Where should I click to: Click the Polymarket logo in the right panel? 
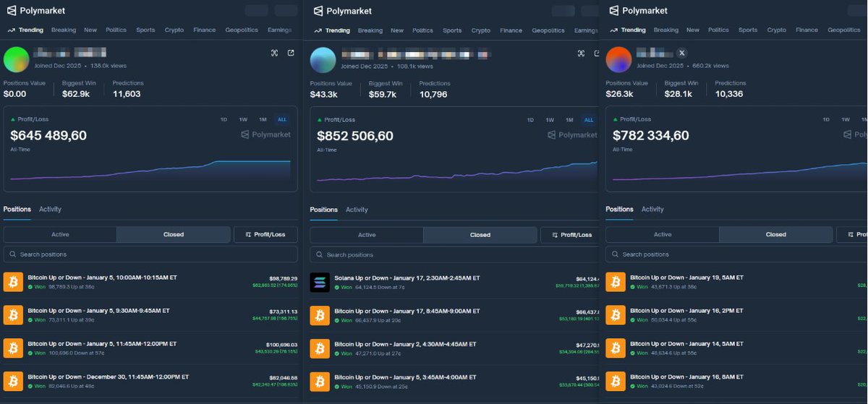coord(639,11)
